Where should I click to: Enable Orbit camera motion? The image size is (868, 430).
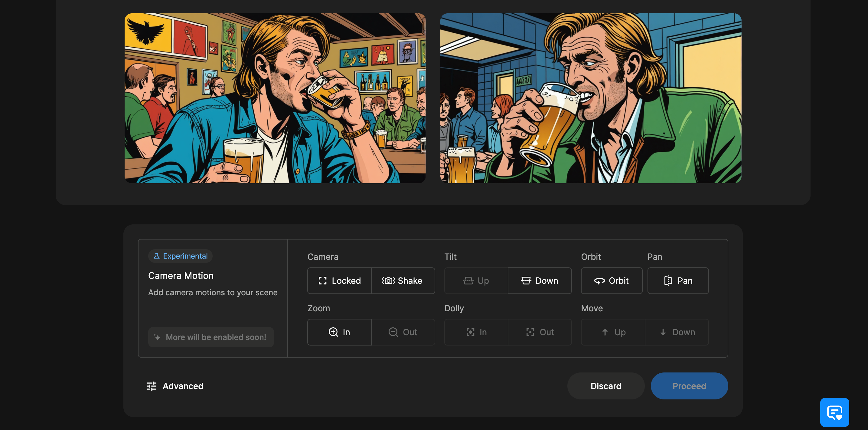tap(611, 281)
